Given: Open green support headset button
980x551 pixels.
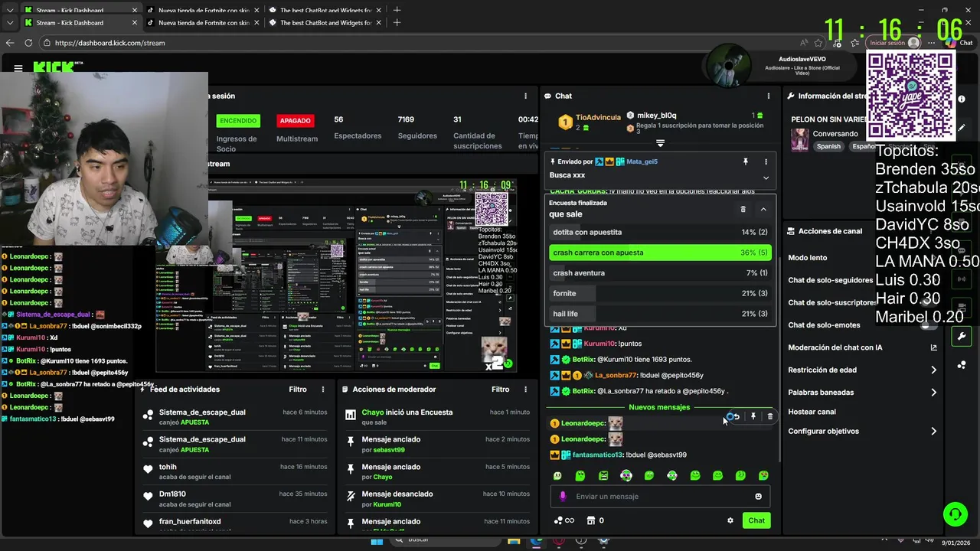Looking at the screenshot, I should click(955, 514).
